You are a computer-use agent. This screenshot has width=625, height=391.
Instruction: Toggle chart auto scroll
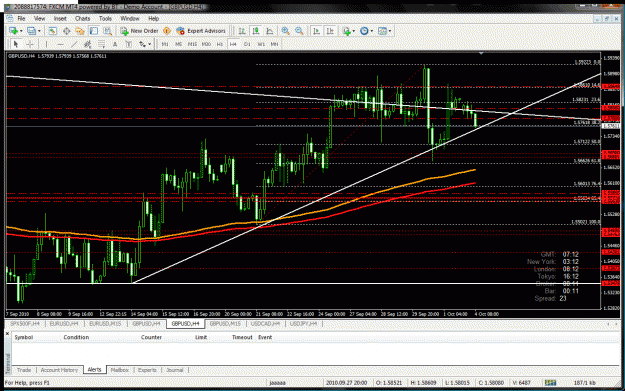pos(316,31)
